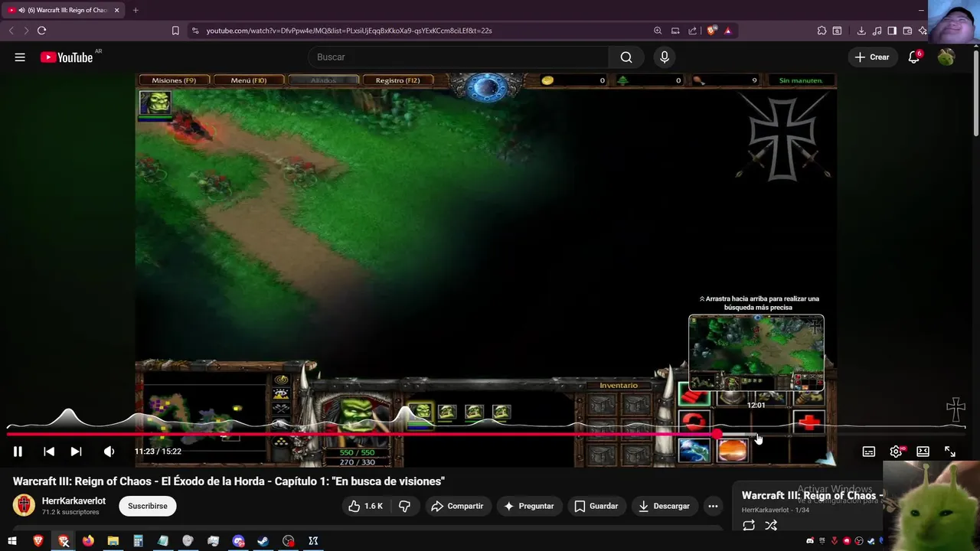Reload the page

[41, 31]
